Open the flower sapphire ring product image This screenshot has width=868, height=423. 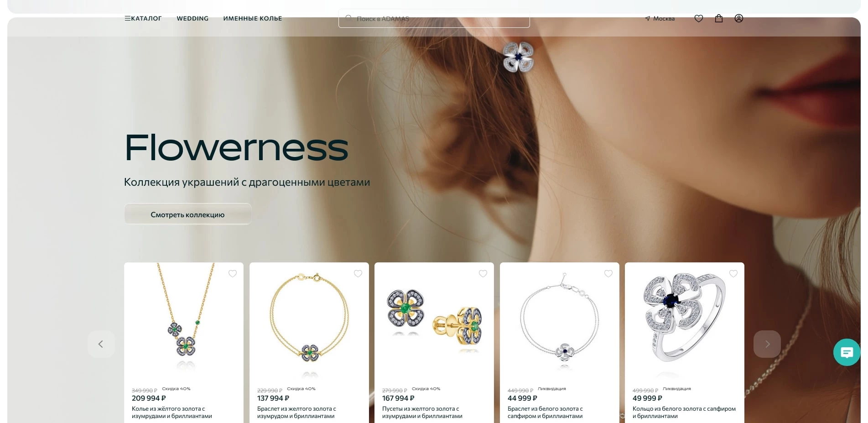point(685,319)
